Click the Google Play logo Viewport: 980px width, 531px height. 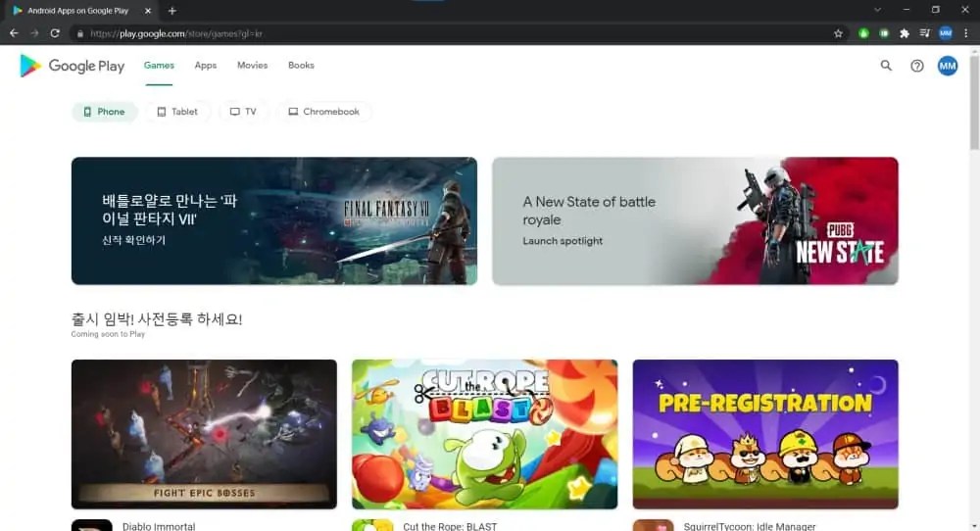72,66
